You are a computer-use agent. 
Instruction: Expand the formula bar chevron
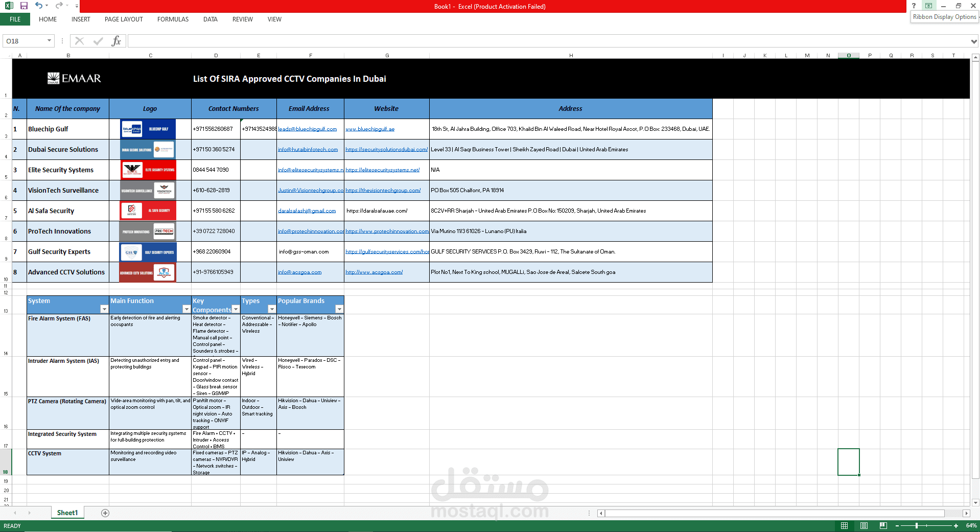tap(974, 41)
